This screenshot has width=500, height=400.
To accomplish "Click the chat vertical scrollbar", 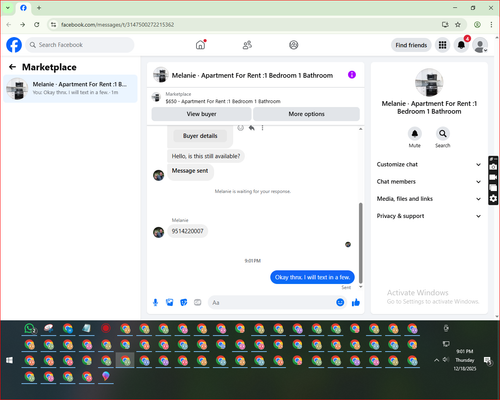I will (x=360, y=243).
